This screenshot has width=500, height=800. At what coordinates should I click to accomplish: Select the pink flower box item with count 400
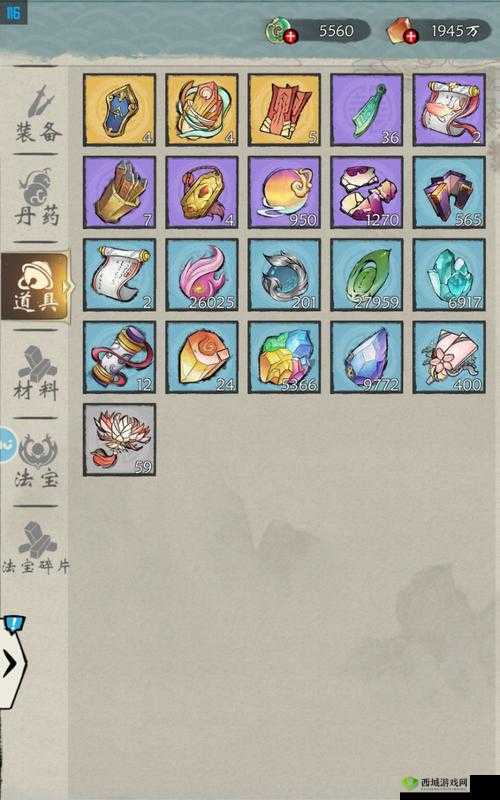click(x=449, y=357)
